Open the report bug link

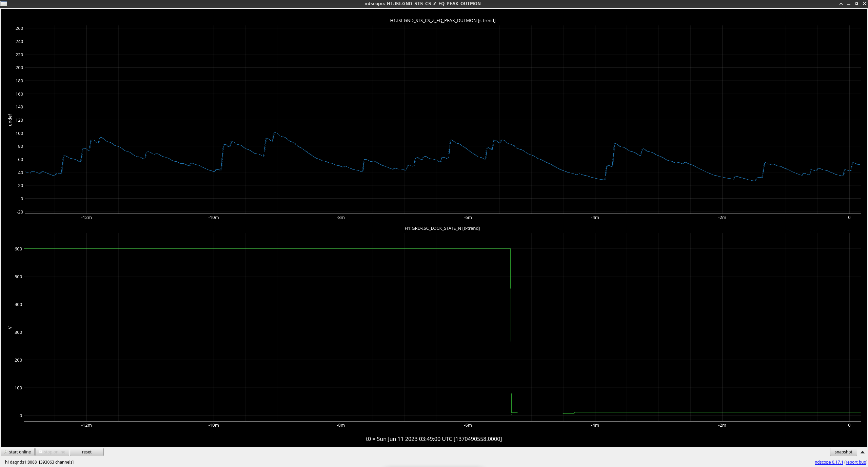[855, 462]
